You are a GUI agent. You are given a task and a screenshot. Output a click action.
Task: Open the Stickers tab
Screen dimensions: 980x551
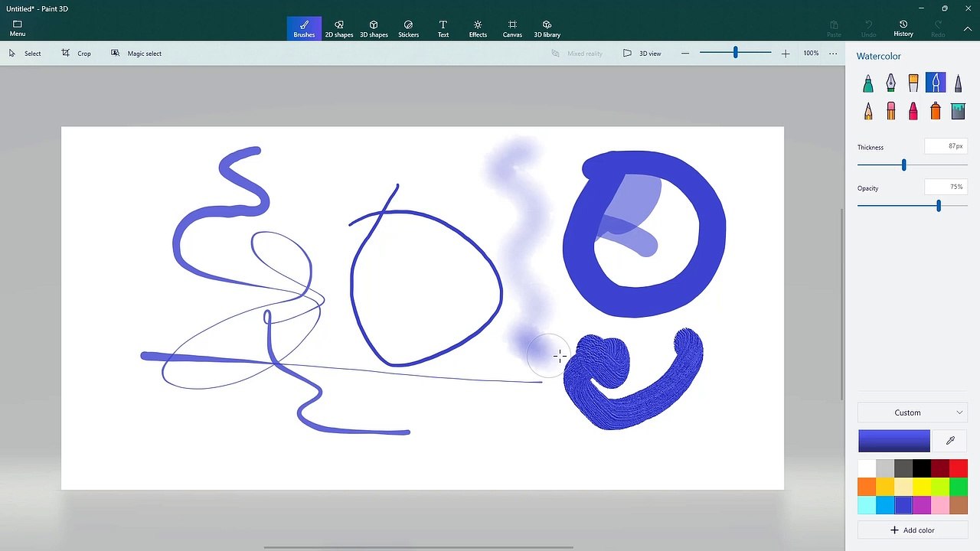[408, 28]
